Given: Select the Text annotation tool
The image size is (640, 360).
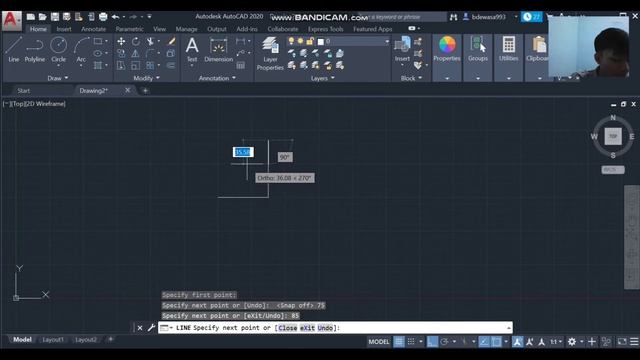Looking at the screenshot, I should (192, 49).
